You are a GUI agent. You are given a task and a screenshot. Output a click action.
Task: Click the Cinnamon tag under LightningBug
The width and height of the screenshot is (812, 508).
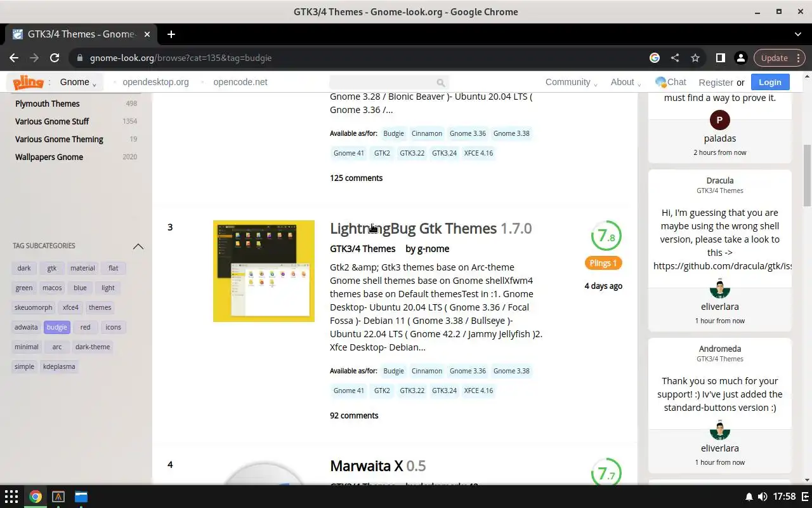(x=427, y=371)
